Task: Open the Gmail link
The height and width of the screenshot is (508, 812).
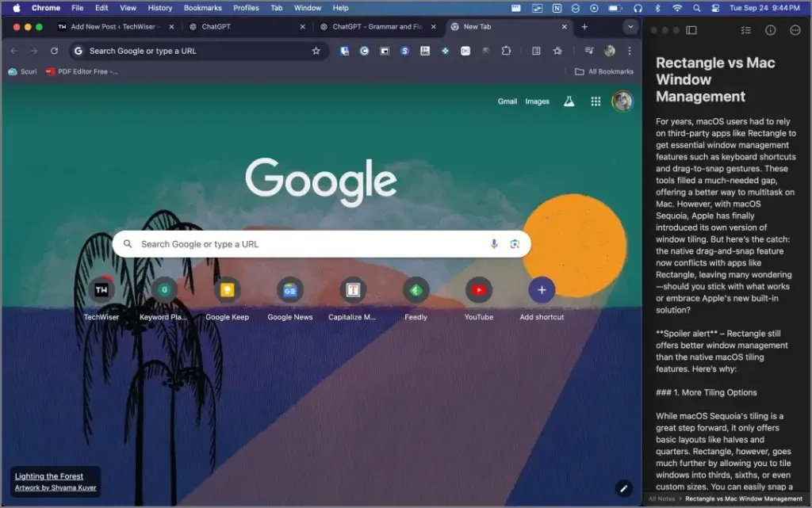Action: click(x=507, y=101)
